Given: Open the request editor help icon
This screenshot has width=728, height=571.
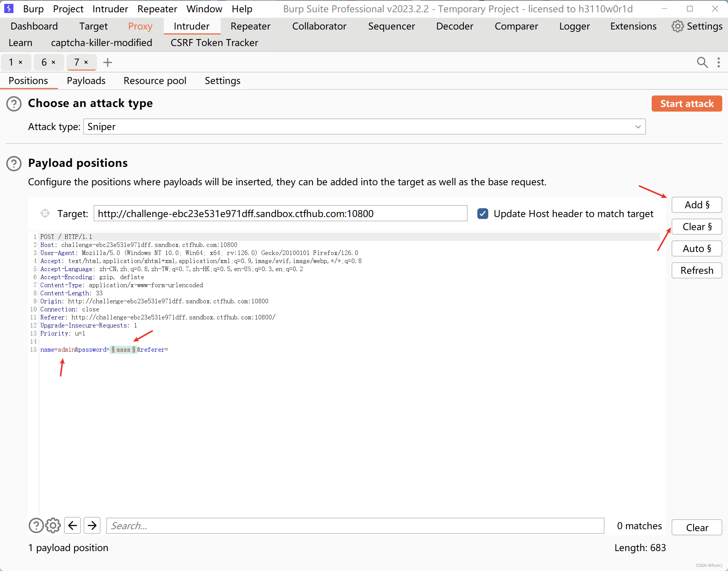Looking at the screenshot, I should coord(36,525).
